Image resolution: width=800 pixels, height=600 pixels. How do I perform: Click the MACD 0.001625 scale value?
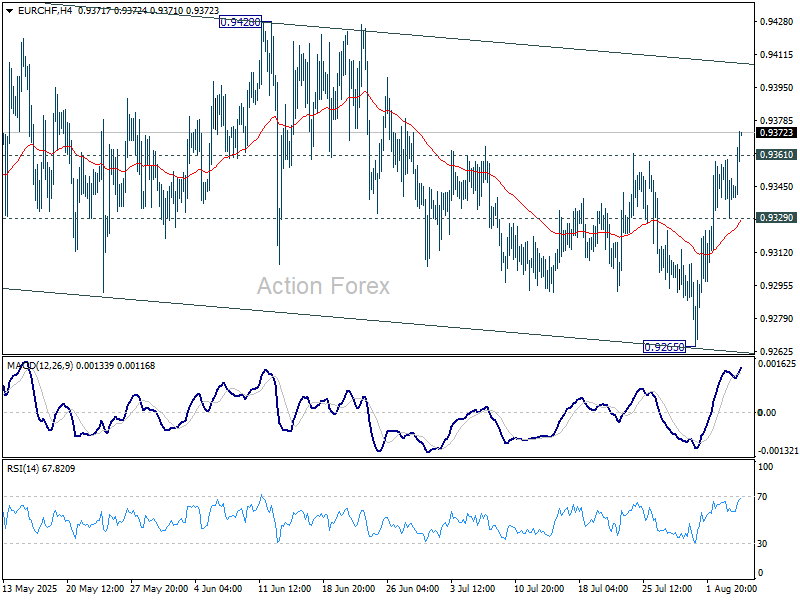click(776, 366)
